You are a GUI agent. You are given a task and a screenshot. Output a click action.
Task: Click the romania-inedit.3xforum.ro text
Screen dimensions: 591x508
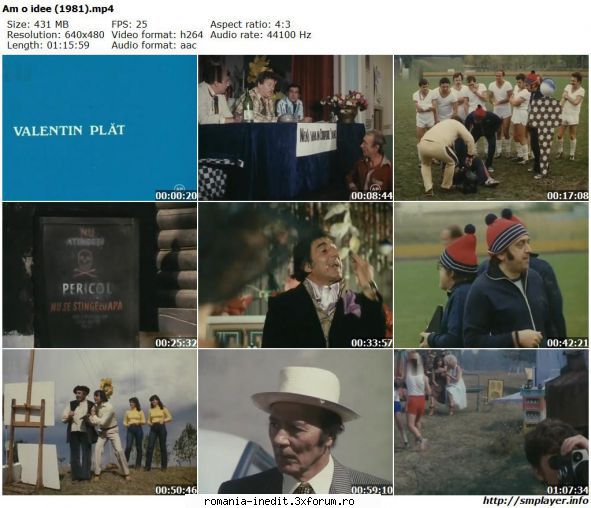coord(279,501)
